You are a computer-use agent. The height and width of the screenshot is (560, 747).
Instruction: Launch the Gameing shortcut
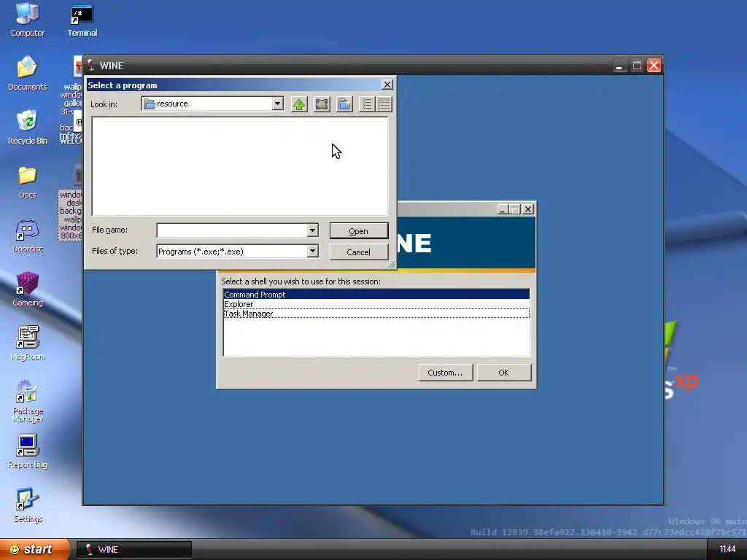coord(27,289)
